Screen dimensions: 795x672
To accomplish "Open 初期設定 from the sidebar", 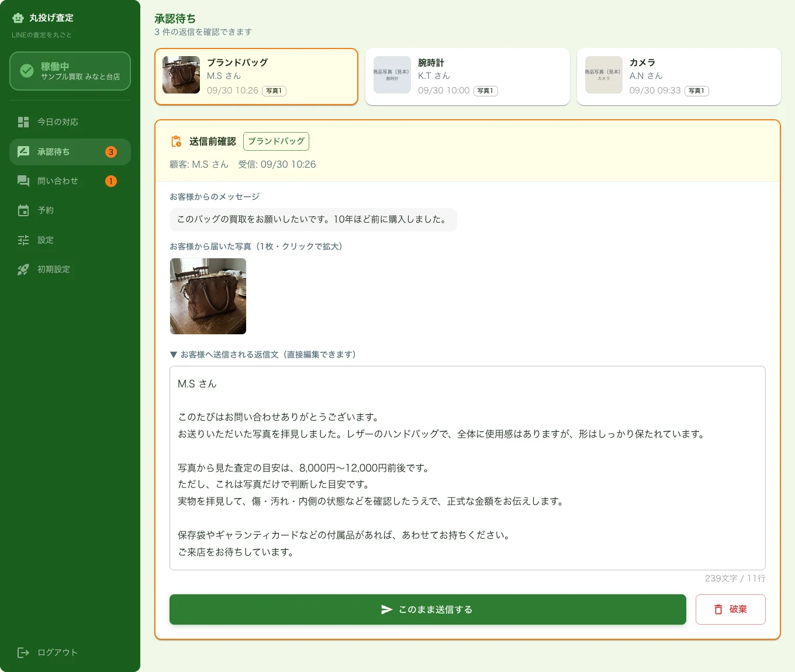I will [70, 269].
